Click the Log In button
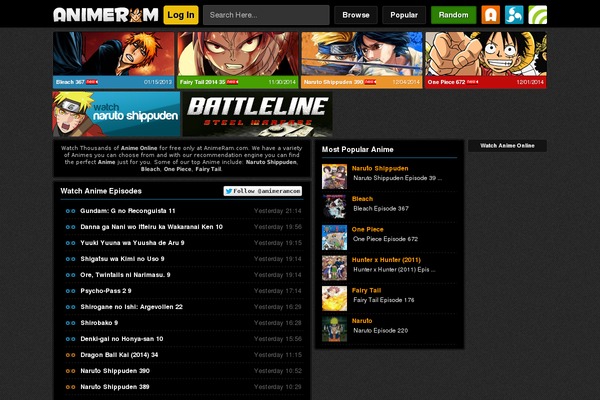This screenshot has width=600, height=400. pyautogui.click(x=181, y=15)
